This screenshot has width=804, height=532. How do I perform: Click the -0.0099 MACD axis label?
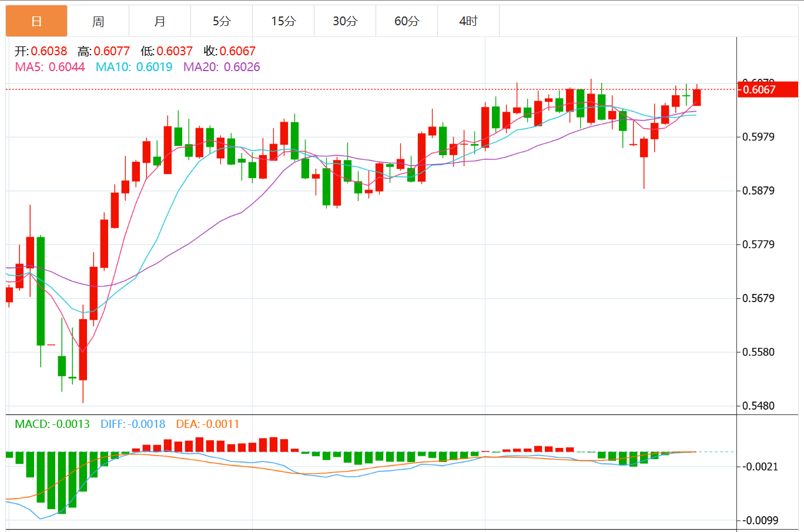(x=761, y=520)
